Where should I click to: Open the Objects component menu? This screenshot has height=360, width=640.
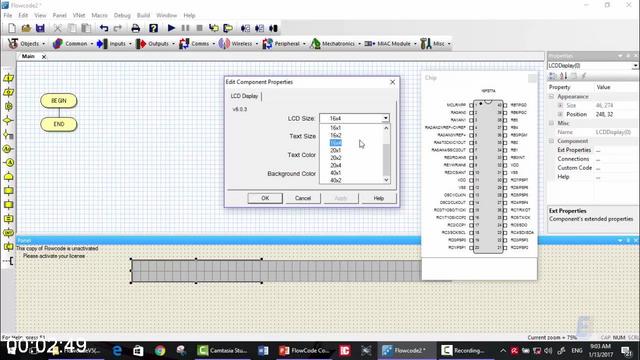[x=27, y=44]
